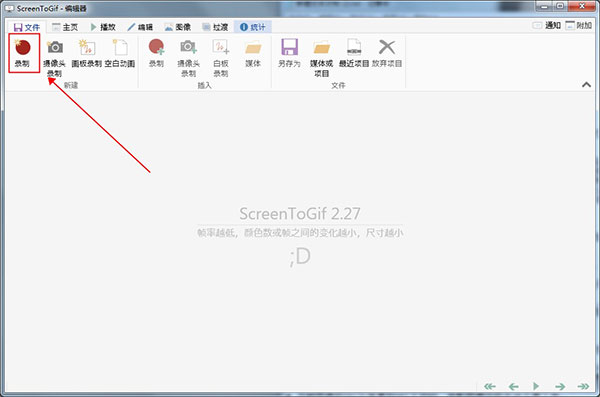Close the ScreenToGif editor window
This screenshot has width=600, height=397.
pos(582,6)
